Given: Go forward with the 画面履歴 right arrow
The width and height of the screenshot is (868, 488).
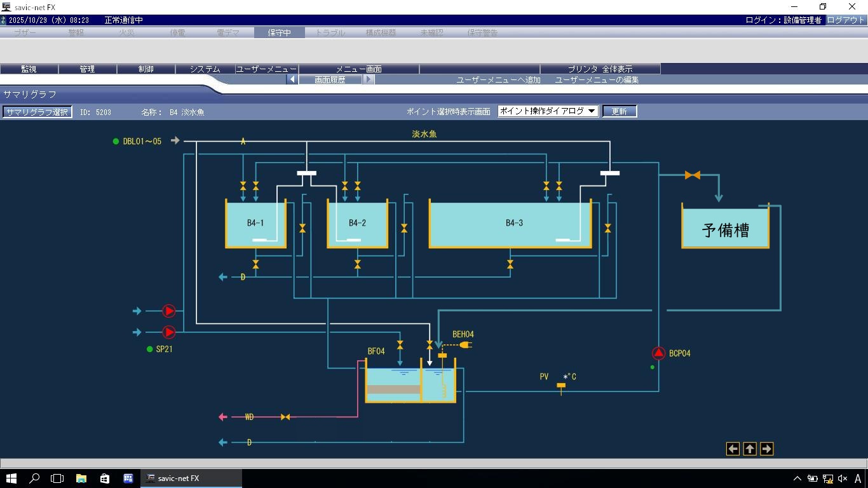Looking at the screenshot, I should [x=369, y=79].
